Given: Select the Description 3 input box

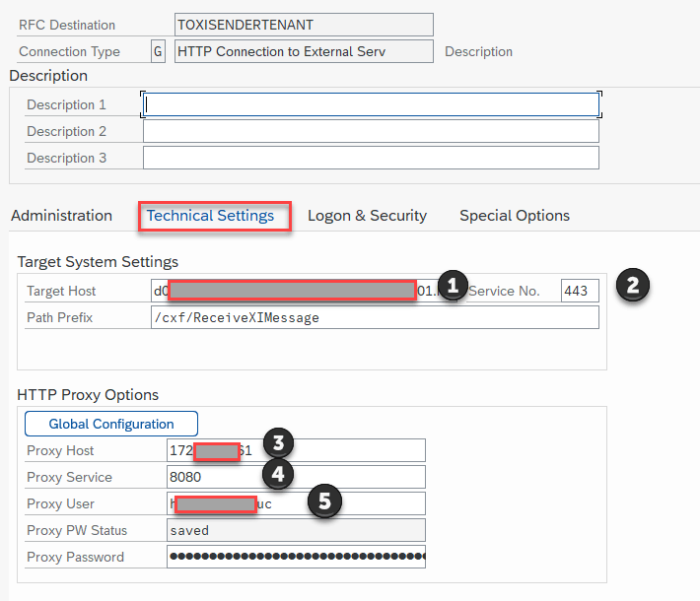Looking at the screenshot, I should click(x=371, y=158).
